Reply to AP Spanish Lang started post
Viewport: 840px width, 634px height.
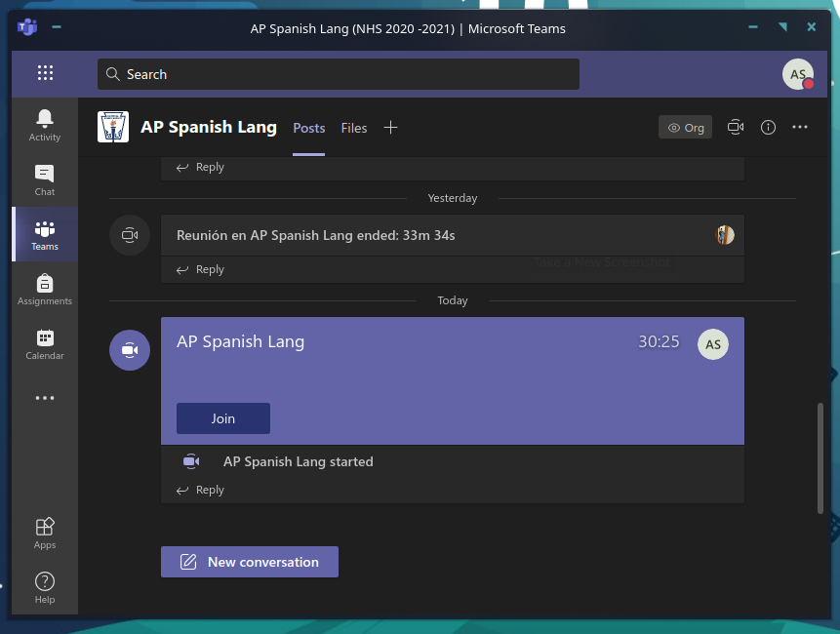[x=200, y=490]
